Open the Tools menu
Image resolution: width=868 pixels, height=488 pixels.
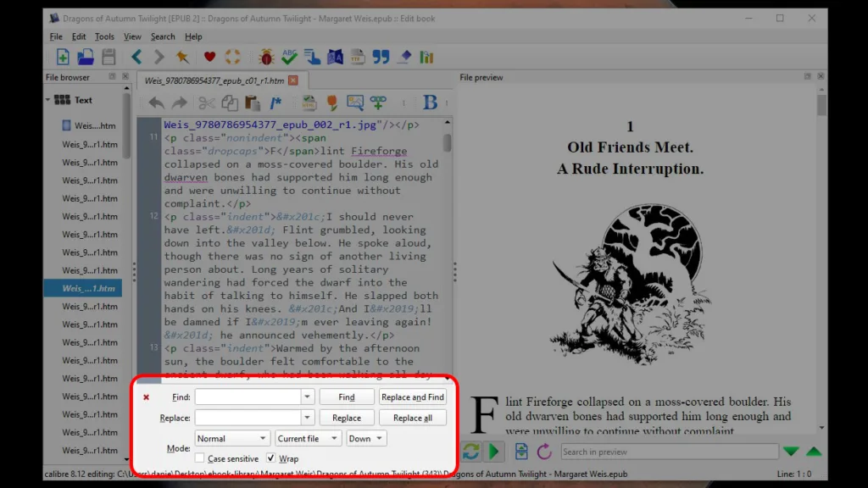(x=104, y=36)
